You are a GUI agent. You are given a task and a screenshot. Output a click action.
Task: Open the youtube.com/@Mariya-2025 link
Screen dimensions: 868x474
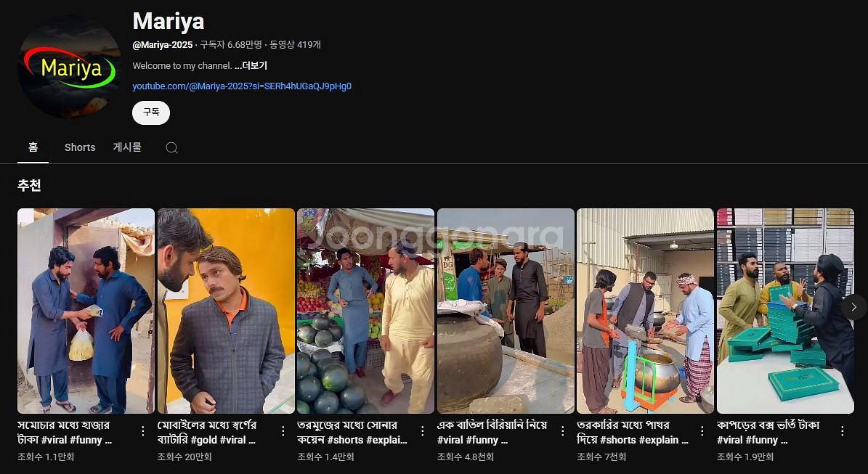tap(242, 86)
